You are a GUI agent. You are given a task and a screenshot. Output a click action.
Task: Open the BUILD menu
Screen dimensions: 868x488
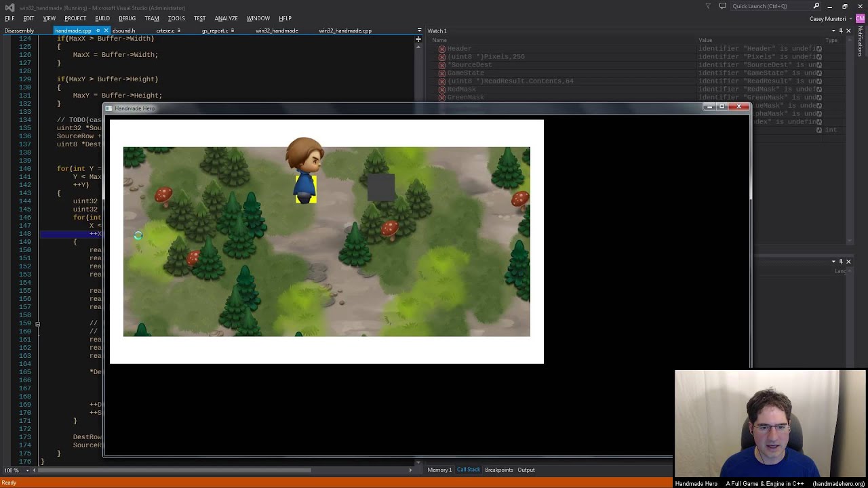(102, 18)
